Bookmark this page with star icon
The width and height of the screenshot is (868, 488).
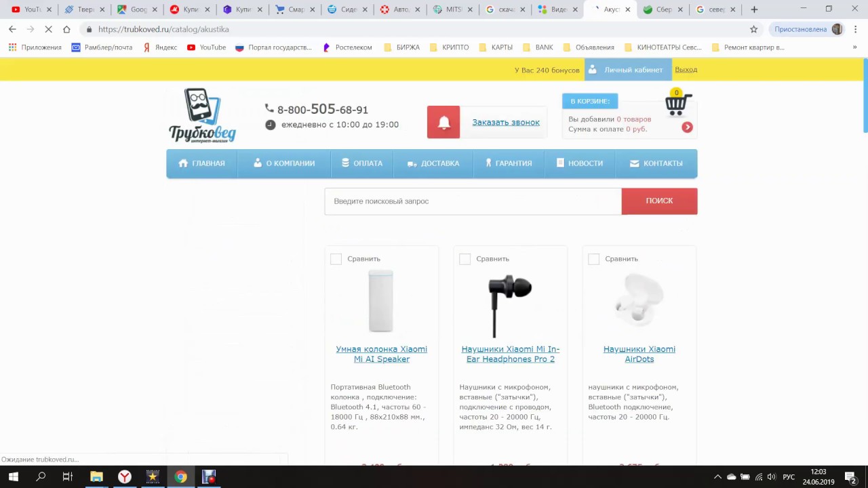[753, 29]
